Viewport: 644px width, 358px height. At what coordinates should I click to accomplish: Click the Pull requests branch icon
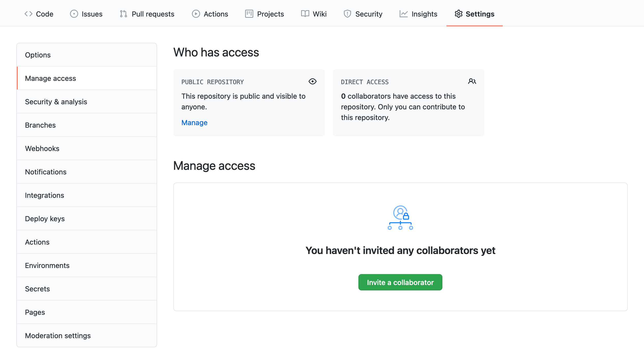(x=123, y=14)
